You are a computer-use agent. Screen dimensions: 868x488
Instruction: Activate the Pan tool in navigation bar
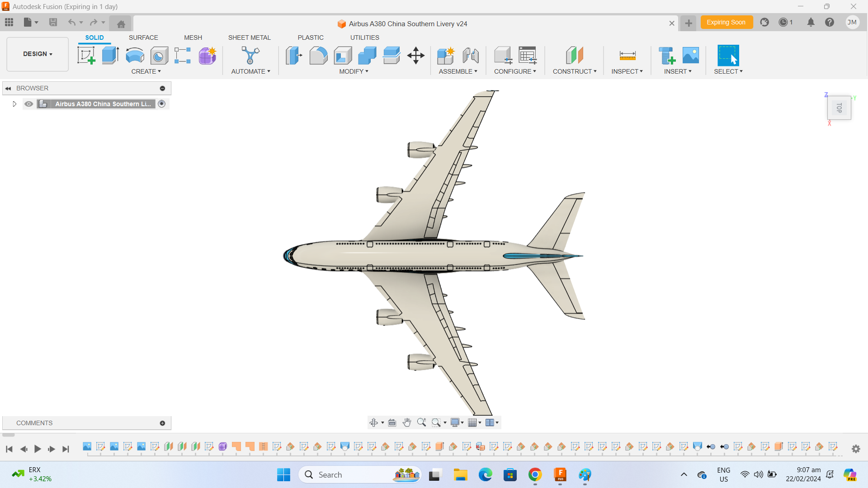(406, 422)
